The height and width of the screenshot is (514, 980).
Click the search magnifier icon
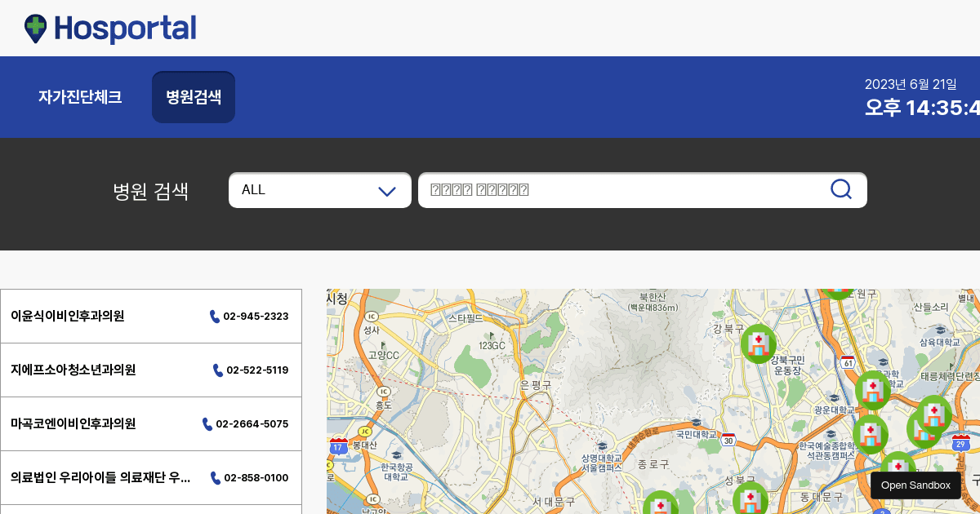pyautogui.click(x=841, y=189)
